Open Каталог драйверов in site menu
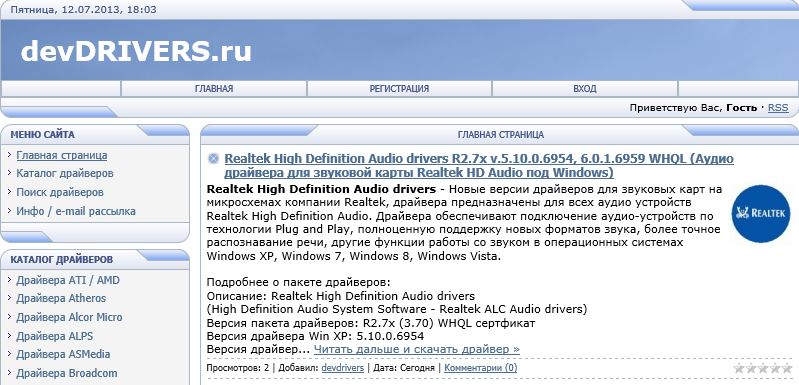The height and width of the screenshot is (385, 799). (65, 173)
